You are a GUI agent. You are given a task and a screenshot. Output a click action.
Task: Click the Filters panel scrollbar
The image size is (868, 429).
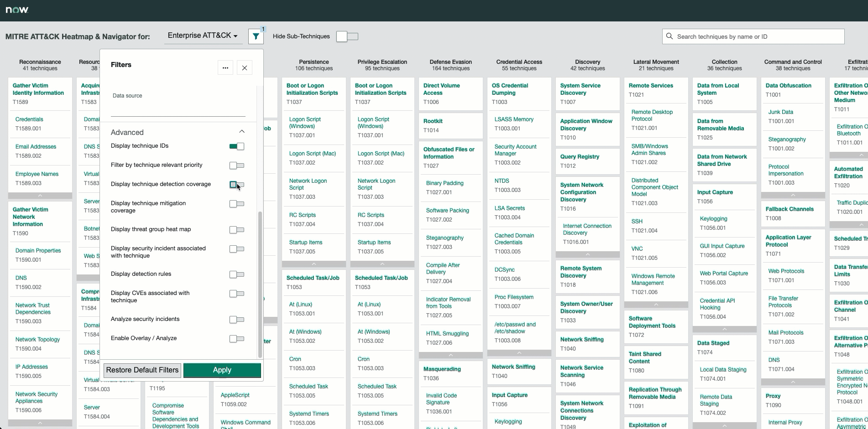[260, 284]
